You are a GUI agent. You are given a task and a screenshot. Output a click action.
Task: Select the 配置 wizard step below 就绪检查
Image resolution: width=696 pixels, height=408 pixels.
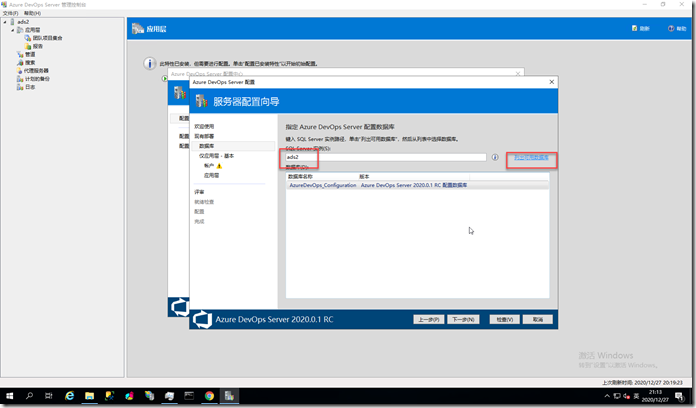coord(199,211)
